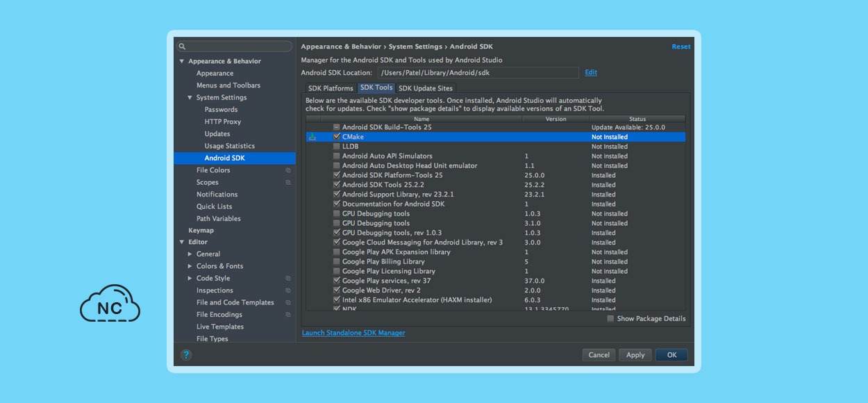Enable the LLDB checkbox

pyautogui.click(x=337, y=147)
